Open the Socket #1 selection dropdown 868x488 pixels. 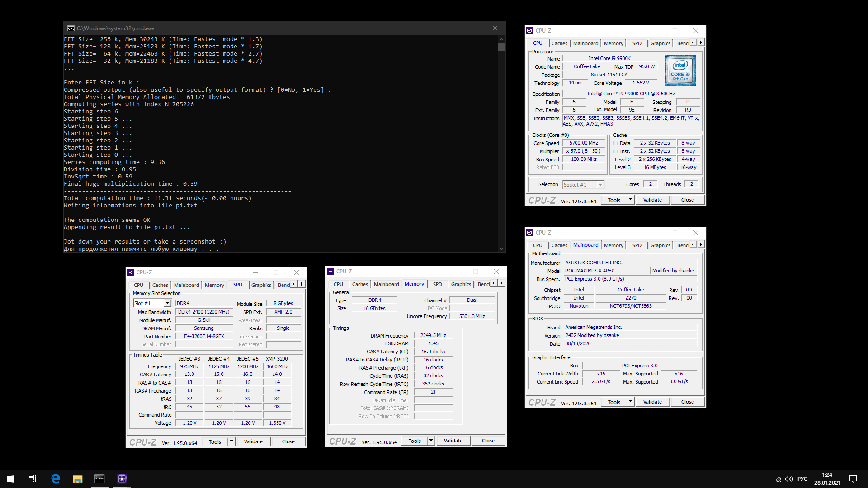click(x=600, y=185)
